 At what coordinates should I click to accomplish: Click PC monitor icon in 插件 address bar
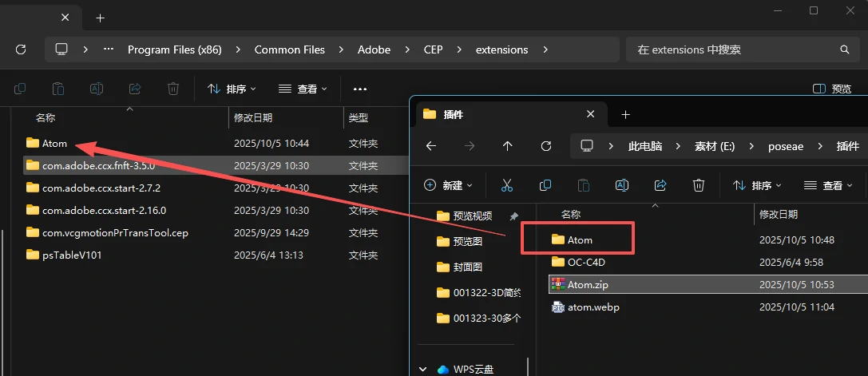click(x=587, y=145)
